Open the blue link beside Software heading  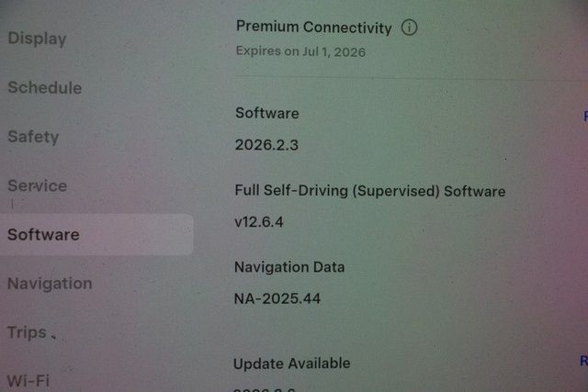point(586,116)
